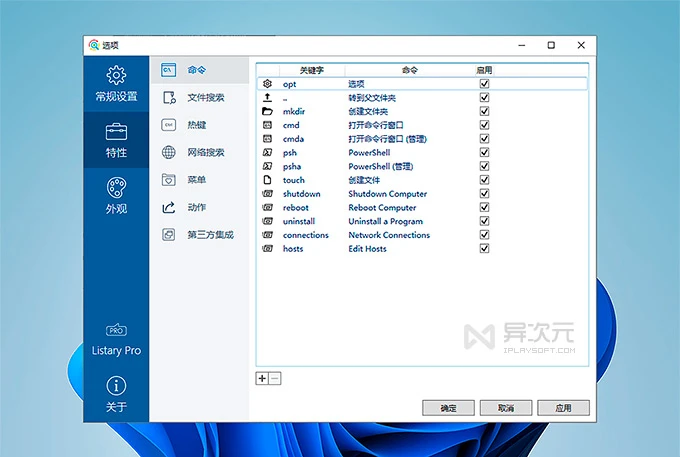Disable the shutdown command checkbox
This screenshot has height=457, width=680.
coord(484,194)
